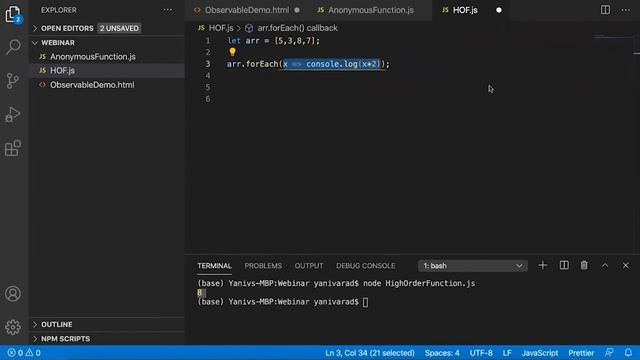Open the Explorer view in activity bar
Viewport: 640px width, 360px height.
13,14
